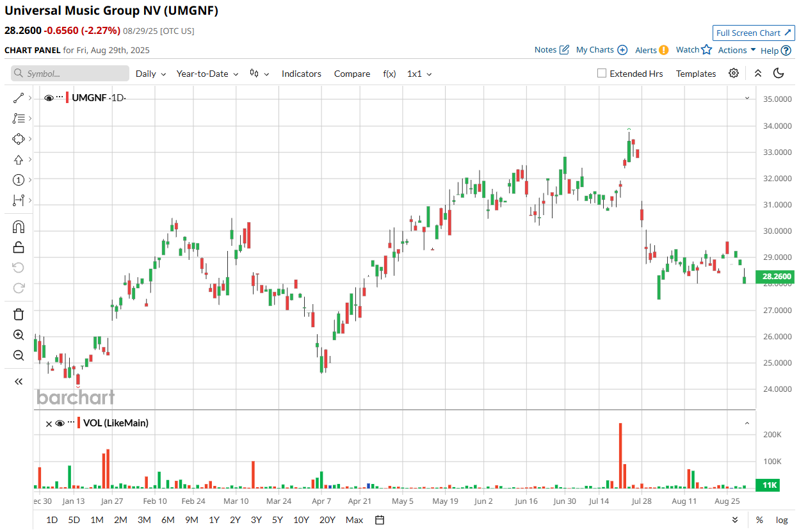Click the 11K volume value label
The height and width of the screenshot is (532, 808).
point(768,485)
